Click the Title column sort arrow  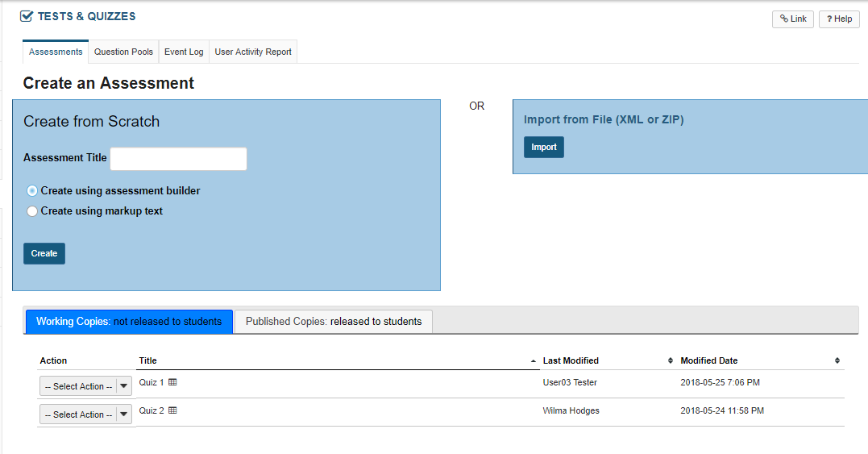click(x=533, y=360)
